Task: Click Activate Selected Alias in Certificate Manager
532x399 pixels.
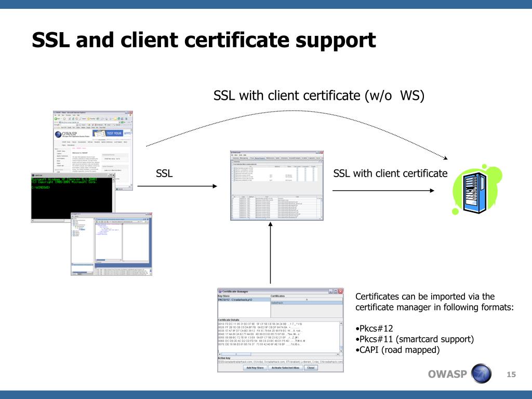Action: pos(285,368)
